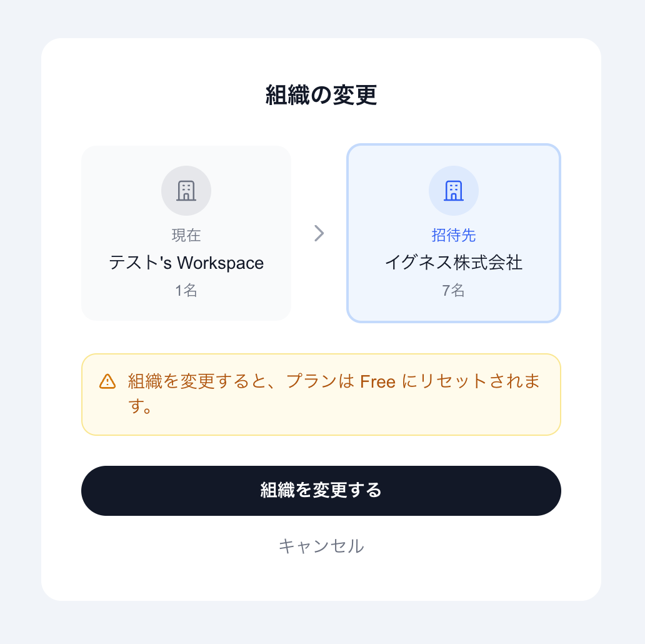Click the 7名 member count
This screenshot has width=645, height=644.
pos(453,290)
